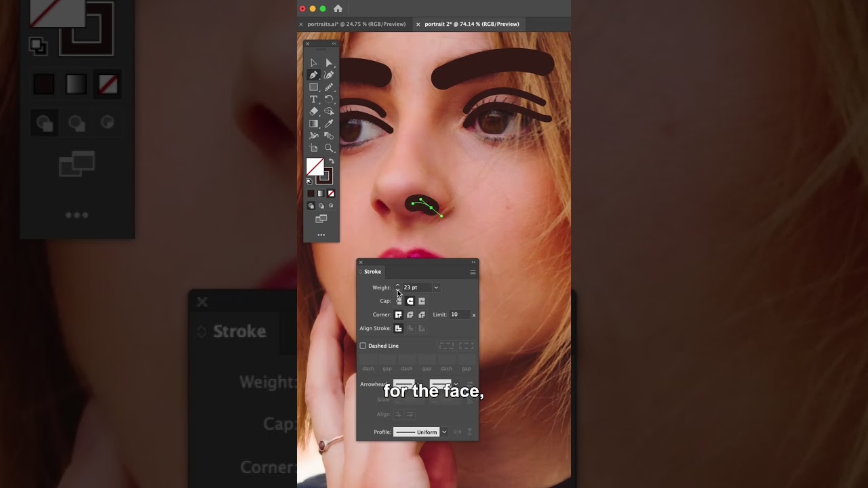Click the stroke Weight value field
Image resolution: width=868 pixels, height=488 pixels.
point(417,287)
